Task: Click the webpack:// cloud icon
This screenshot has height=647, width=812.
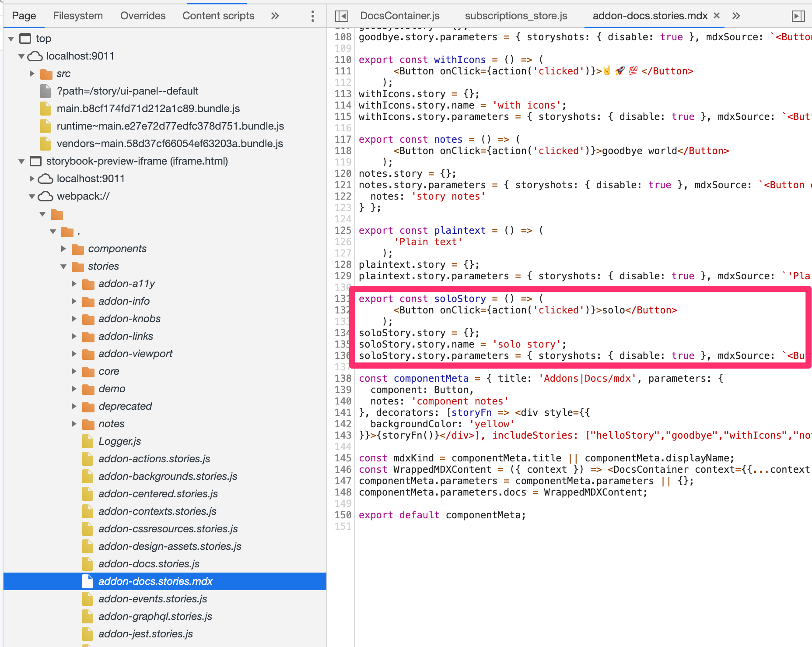Action: (45, 196)
